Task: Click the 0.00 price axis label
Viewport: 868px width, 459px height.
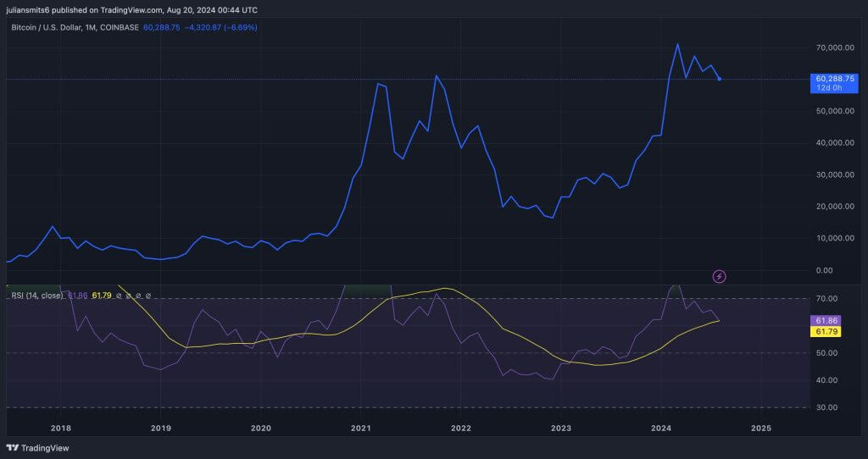Action: tap(824, 270)
